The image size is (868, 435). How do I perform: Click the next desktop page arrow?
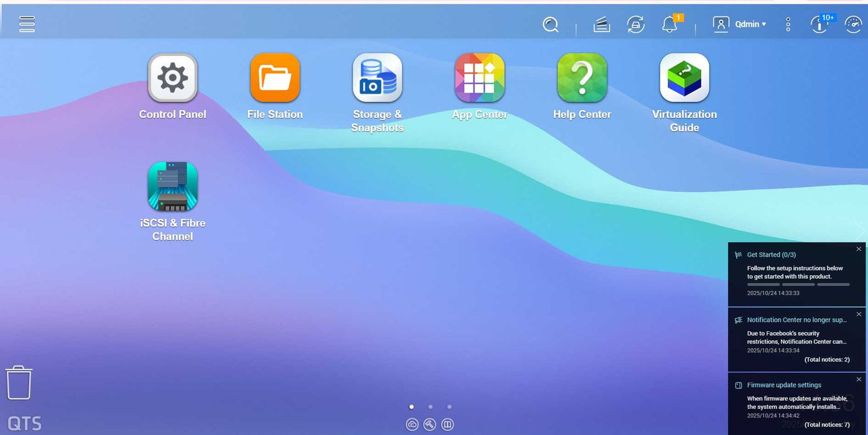(861, 232)
